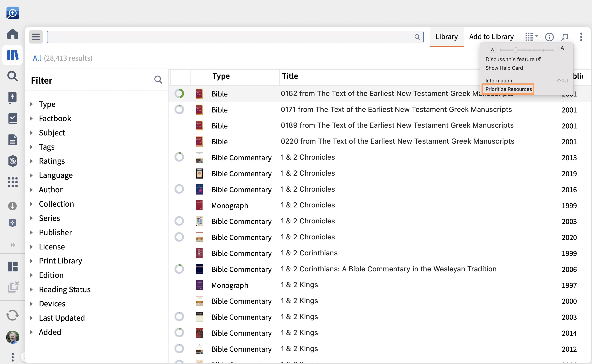Click progress ring for Wesleyan Tradition commentary
Screen dimensions: 592x364
tap(179, 269)
